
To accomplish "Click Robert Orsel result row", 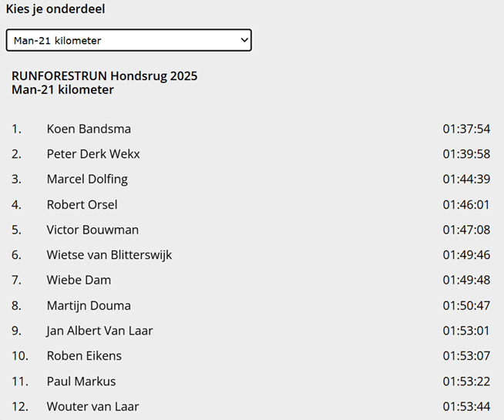I will pyautogui.click(x=82, y=205).
